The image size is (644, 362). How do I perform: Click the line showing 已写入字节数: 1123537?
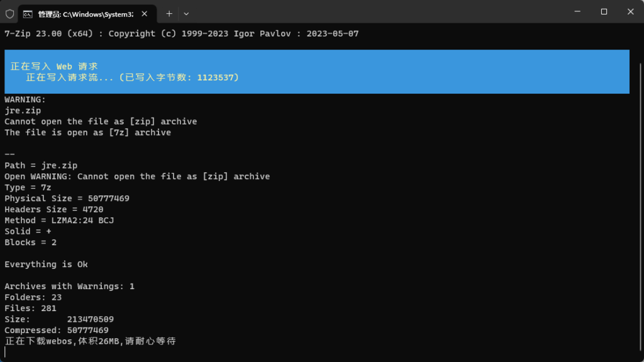(x=132, y=77)
